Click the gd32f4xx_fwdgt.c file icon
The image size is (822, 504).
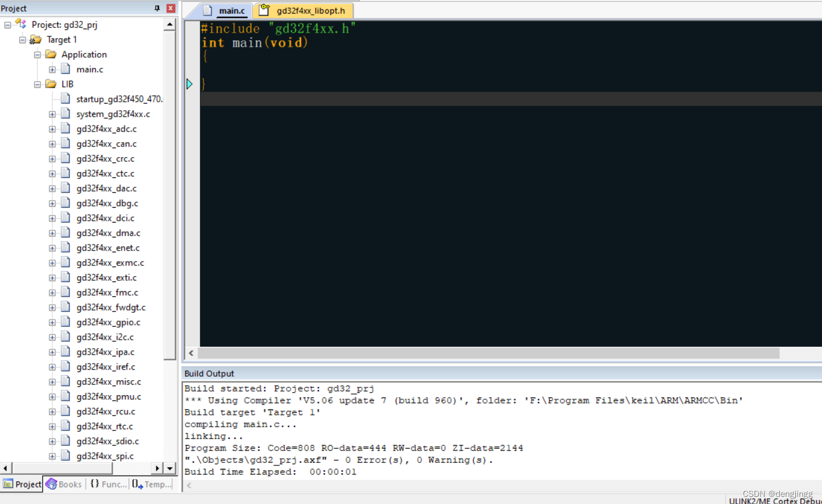(x=65, y=307)
